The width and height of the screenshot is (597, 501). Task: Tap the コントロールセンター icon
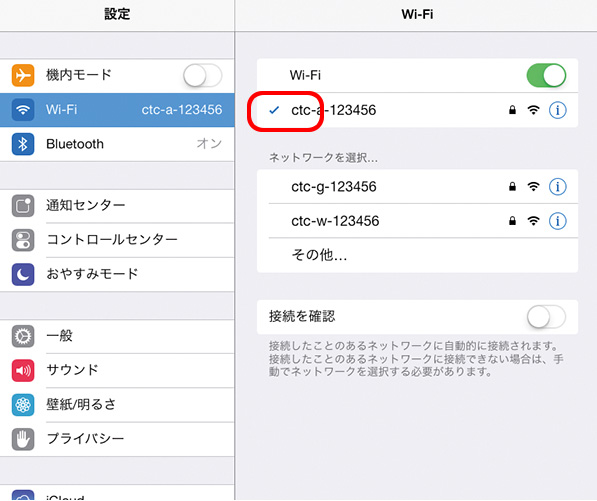[23, 240]
